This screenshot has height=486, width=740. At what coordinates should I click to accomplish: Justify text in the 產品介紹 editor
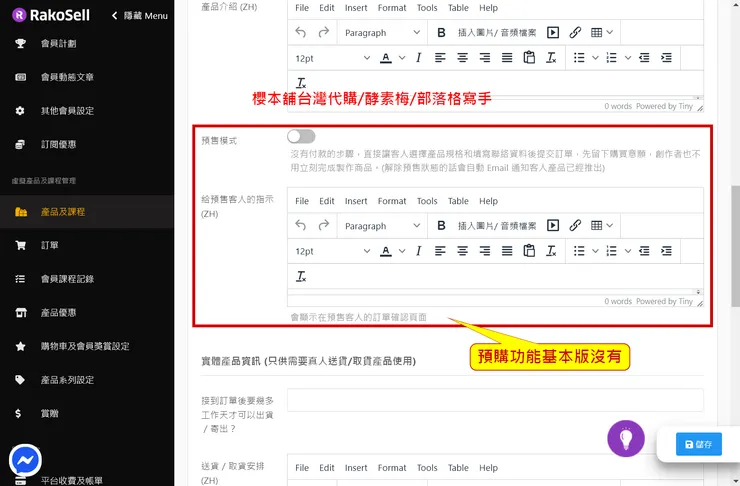pyautogui.click(x=507, y=58)
